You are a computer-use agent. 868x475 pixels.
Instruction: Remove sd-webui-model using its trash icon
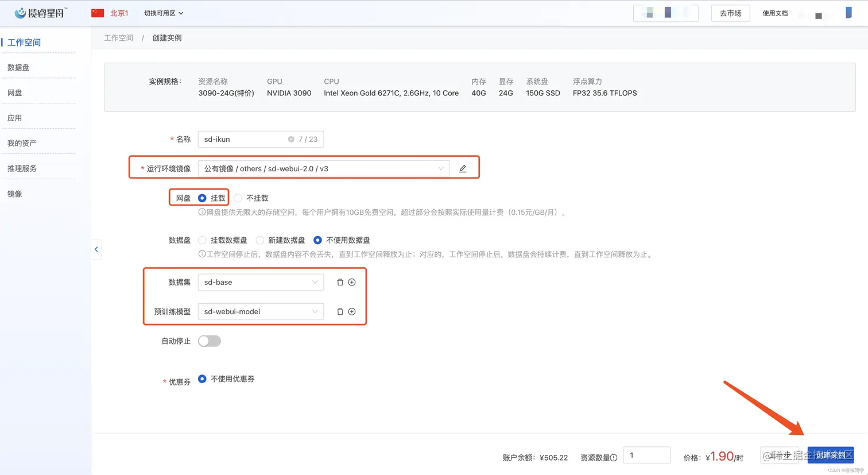339,311
